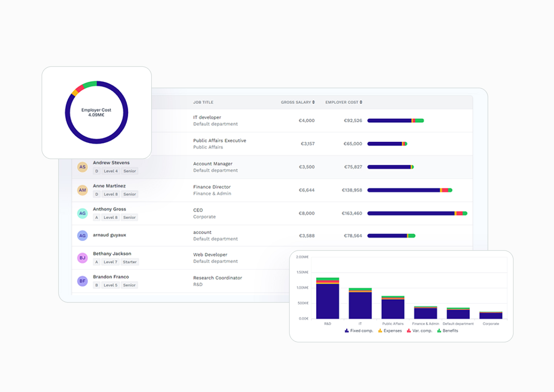Viewport: 554px width, 392px height.
Task: Toggle the Benefits legend series
Action: (x=447, y=331)
